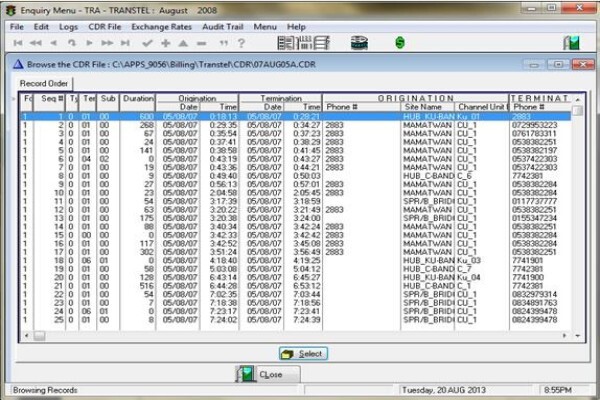Minimize the Browse CDR File child window
The width and height of the screenshot is (600, 400).
[x=534, y=64]
